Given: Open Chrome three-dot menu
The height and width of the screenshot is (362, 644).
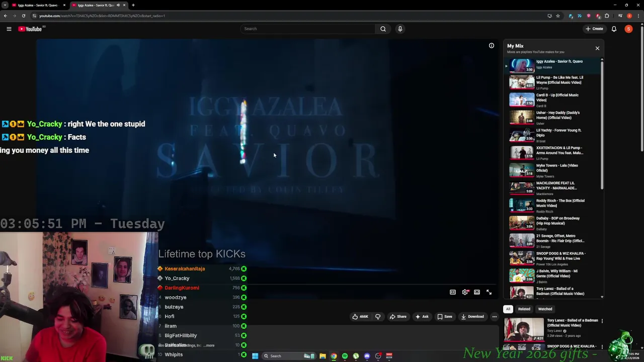Looking at the screenshot, I should coord(638,16).
